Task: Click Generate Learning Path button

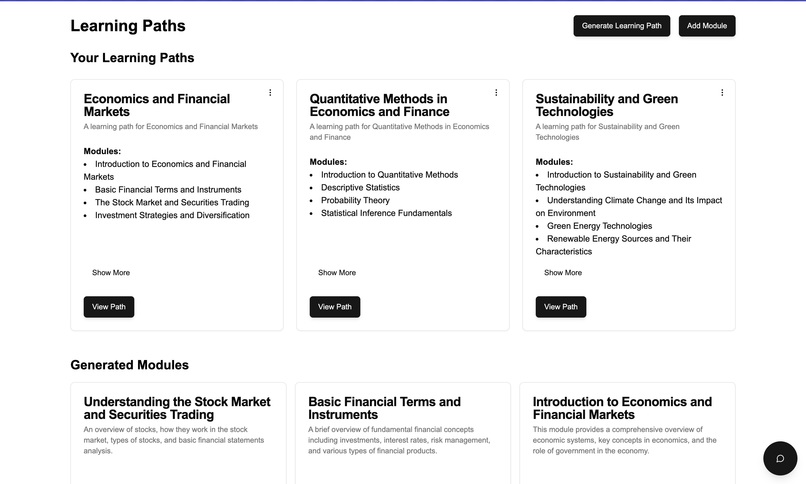Action: coord(621,26)
